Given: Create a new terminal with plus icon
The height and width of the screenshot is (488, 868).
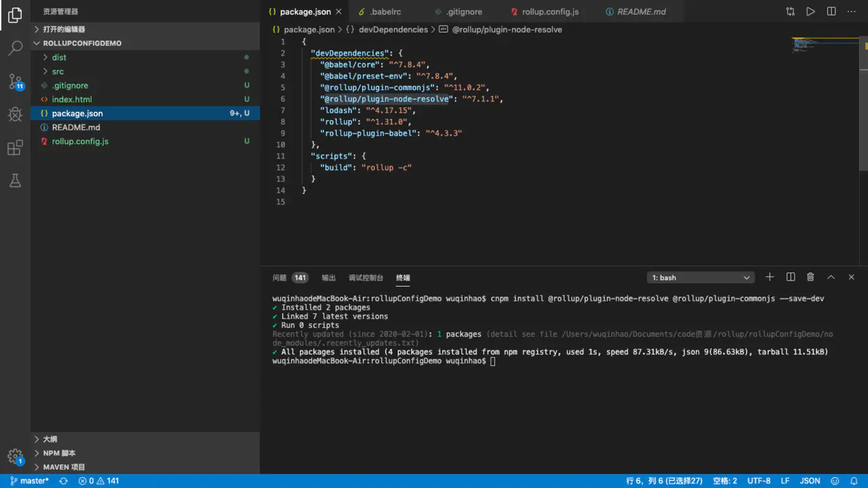Looking at the screenshot, I should pos(770,277).
